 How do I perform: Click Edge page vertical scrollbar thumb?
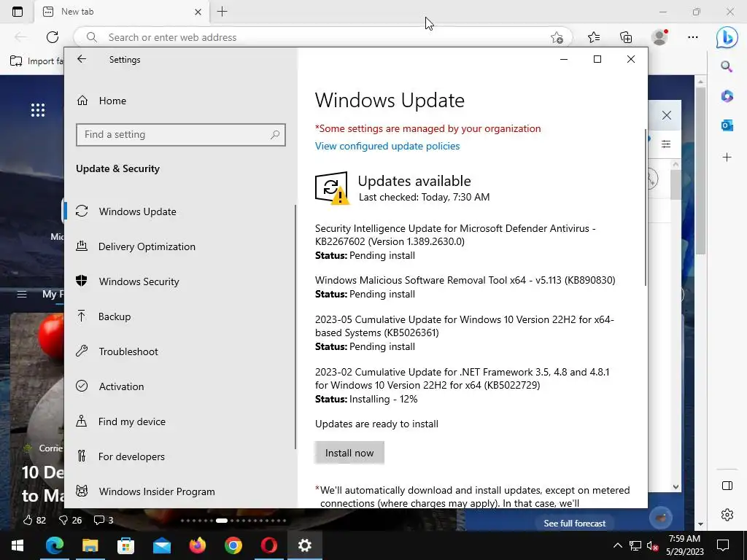click(700, 171)
